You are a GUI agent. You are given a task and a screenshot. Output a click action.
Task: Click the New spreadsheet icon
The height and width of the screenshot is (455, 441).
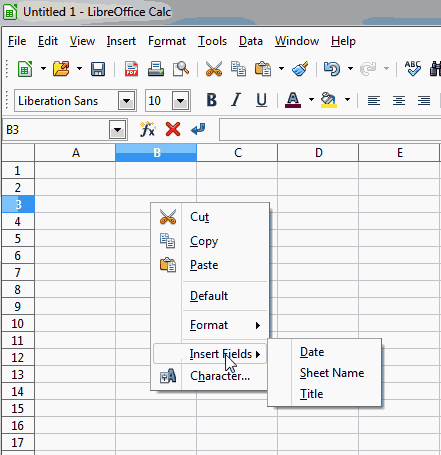pos(25,69)
